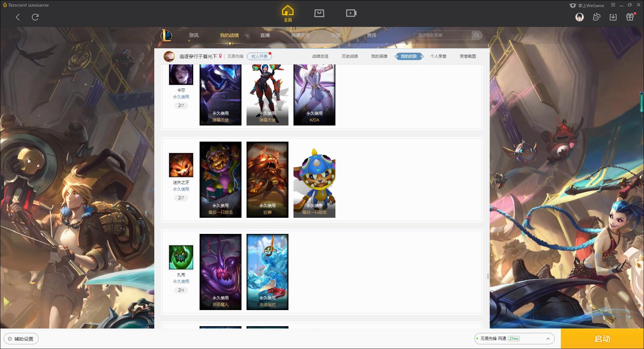Open the 最后一只恐龙 splash skin card

pos(220,180)
